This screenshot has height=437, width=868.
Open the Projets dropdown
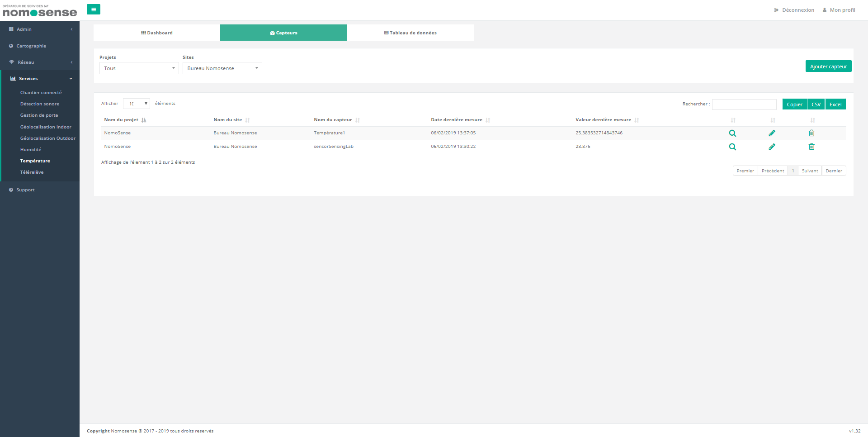pos(139,68)
